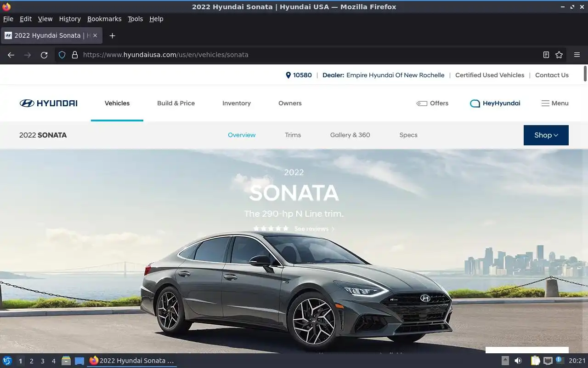588x368 pixels.
Task: Open Offers with the tag icon
Action: [432, 103]
